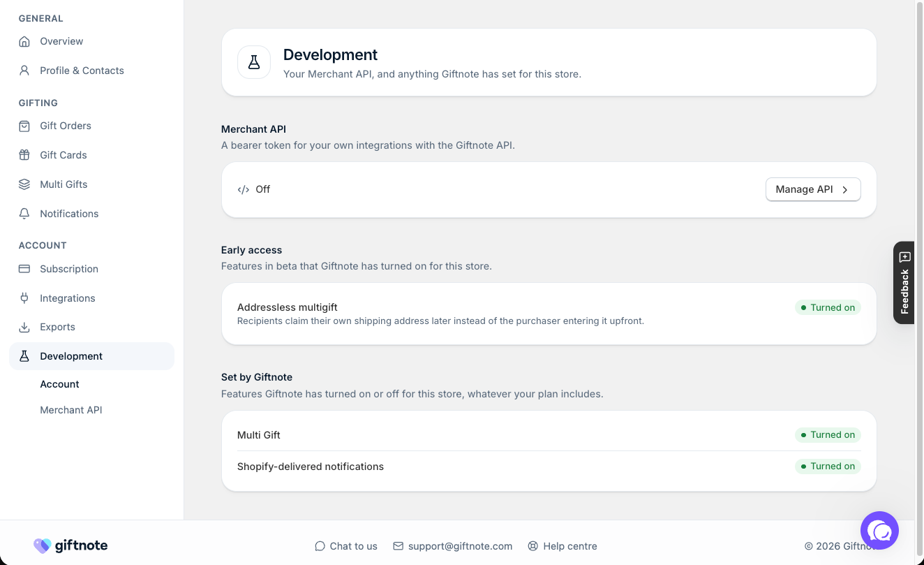Click the Notifications bell icon
Screen dimensions: 924x565
[x=24, y=214]
